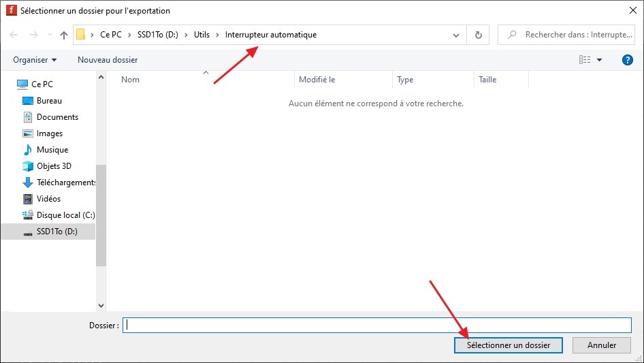Select Disque local (C:) drive
Screen dimensions: 644x363
pyautogui.click(x=65, y=215)
